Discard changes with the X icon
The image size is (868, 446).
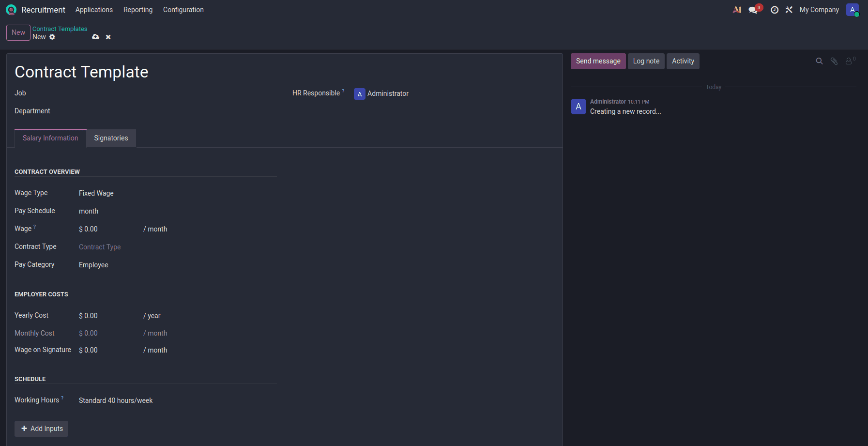click(108, 37)
